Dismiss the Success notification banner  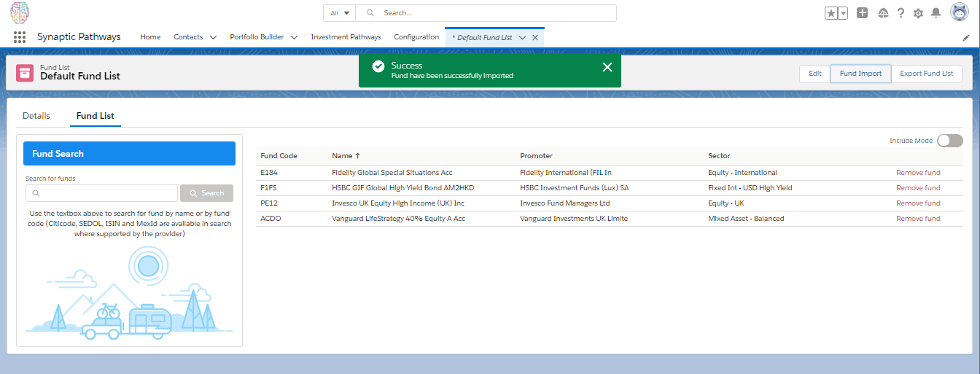(607, 67)
